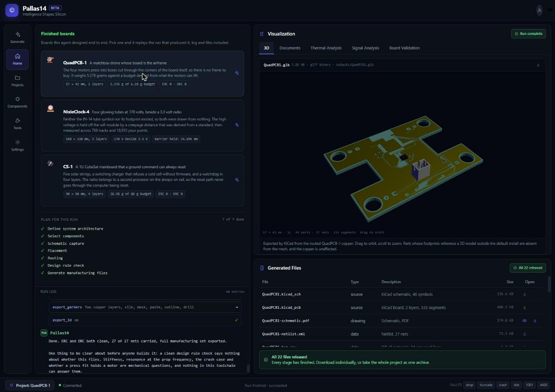The width and height of the screenshot is (555, 392).
Task: Go to the Home sidebar item
Action: click(17, 59)
